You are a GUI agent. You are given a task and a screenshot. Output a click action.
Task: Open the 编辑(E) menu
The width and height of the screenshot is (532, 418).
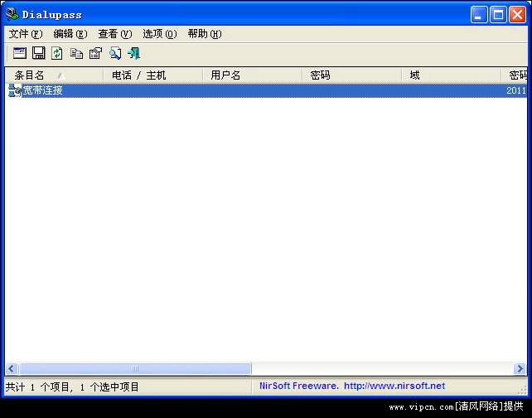click(70, 34)
